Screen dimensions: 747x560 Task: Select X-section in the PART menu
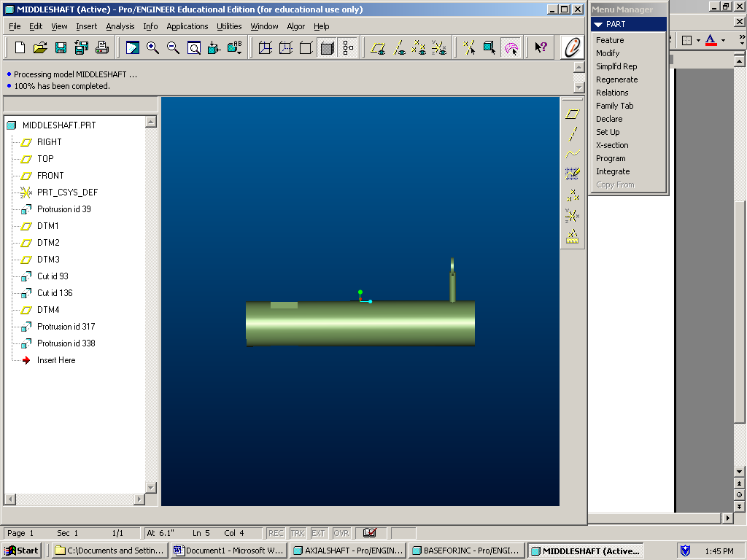click(612, 145)
